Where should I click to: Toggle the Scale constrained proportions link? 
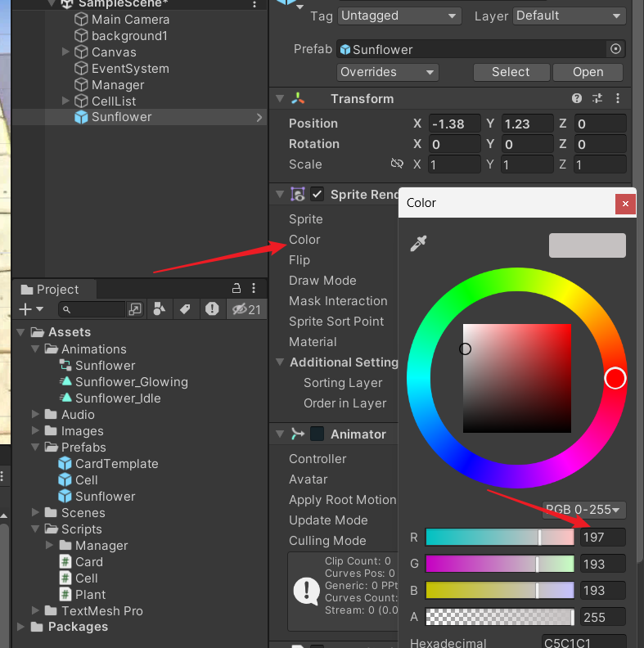tap(397, 164)
